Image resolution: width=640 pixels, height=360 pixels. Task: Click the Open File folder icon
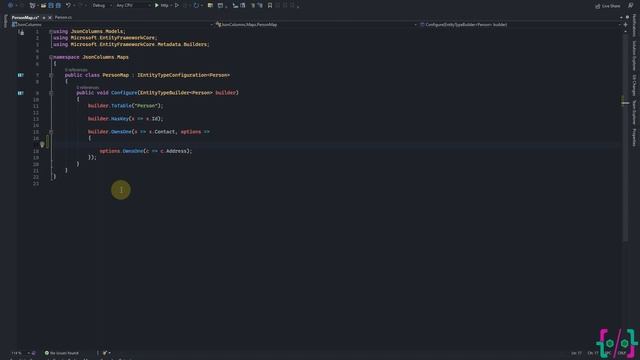[43, 5]
